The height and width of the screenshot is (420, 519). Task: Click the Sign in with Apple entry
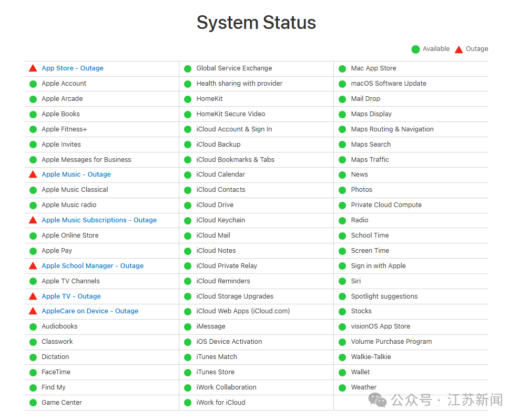[378, 266]
